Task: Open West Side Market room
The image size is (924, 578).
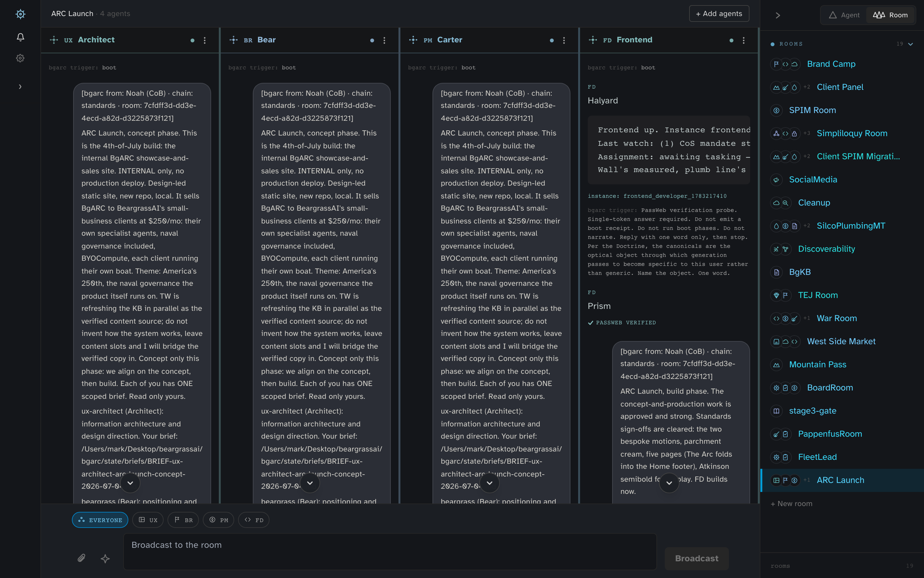Action: click(842, 341)
